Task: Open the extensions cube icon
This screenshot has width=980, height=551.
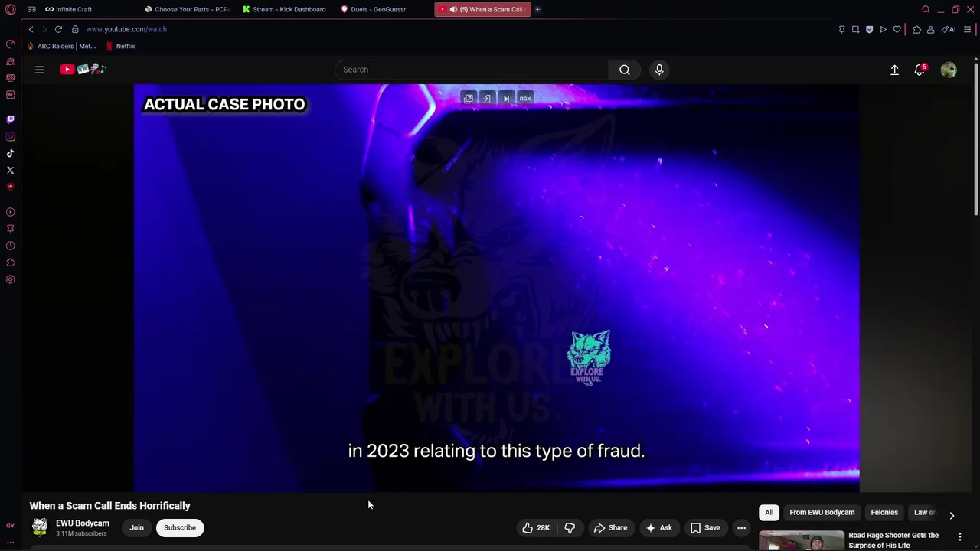Action: click(x=916, y=29)
